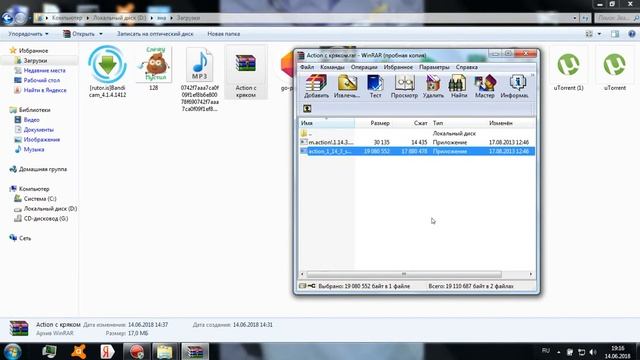Open WinRAR Избранное menu
The height and width of the screenshot is (360, 640).
398,67
